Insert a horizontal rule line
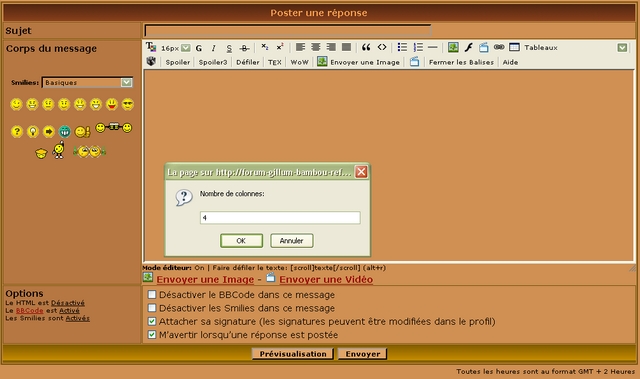 tap(433, 47)
